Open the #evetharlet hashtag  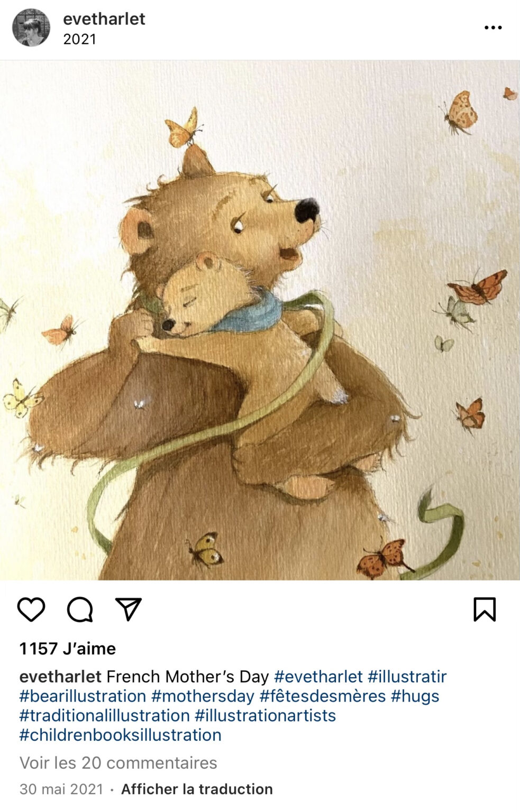click(x=318, y=677)
